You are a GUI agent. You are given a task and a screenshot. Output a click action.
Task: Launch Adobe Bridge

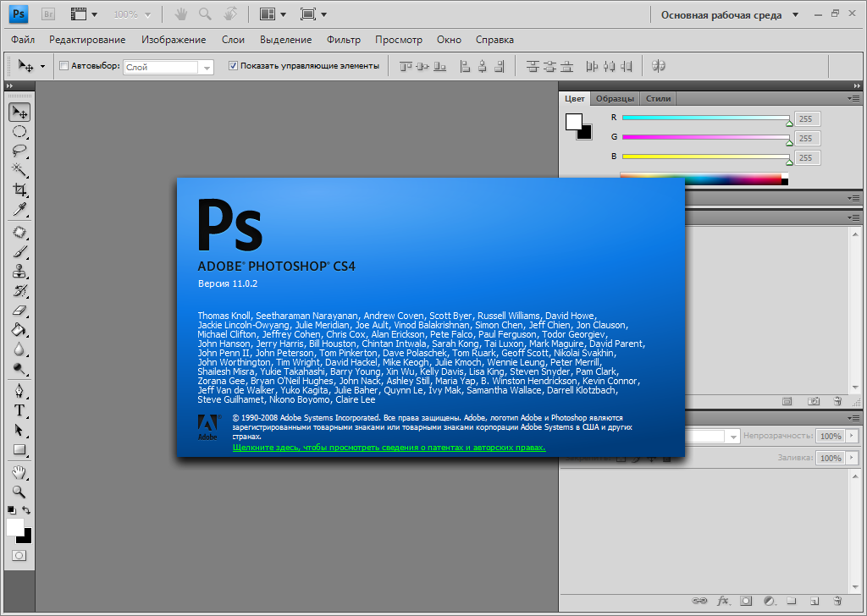coord(48,15)
